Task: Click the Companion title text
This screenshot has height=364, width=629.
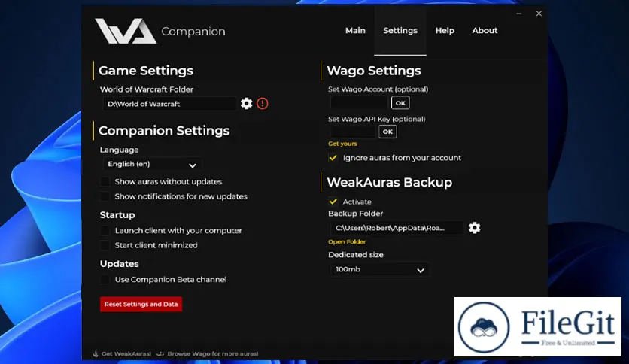Action: [193, 32]
